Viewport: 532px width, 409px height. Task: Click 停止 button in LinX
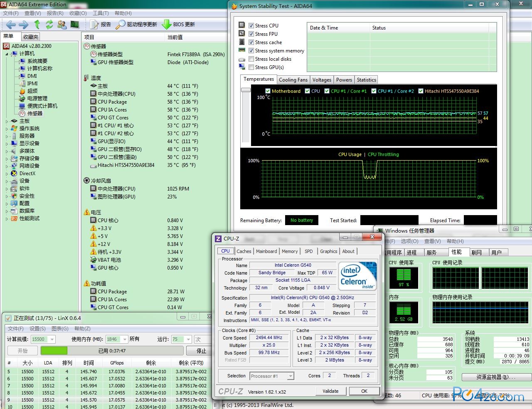pos(201,351)
